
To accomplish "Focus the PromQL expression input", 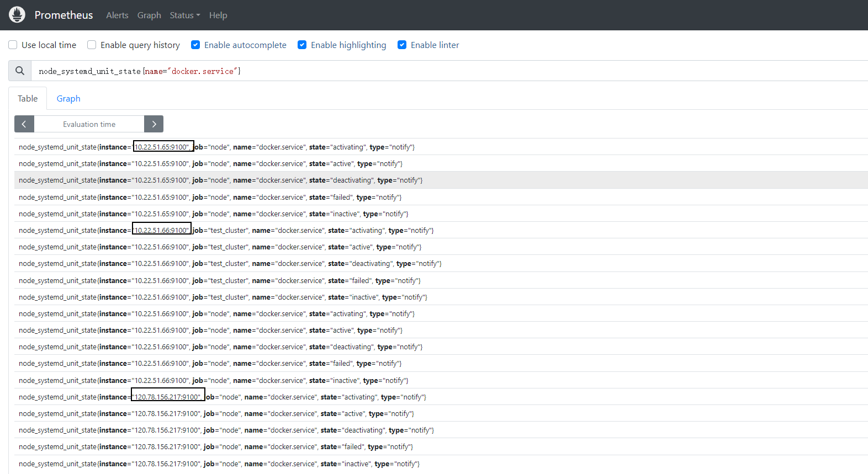I will point(449,71).
